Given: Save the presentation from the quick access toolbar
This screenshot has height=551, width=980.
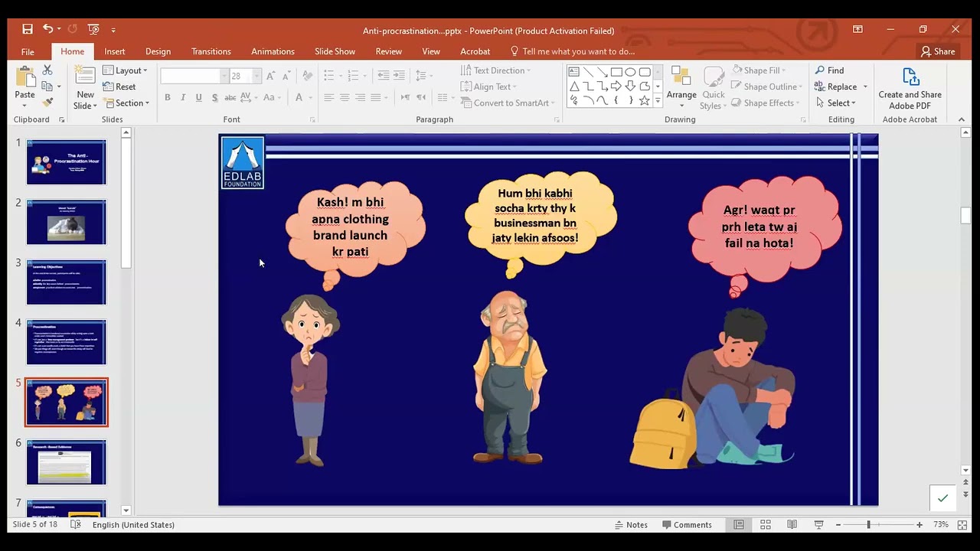Looking at the screenshot, I should 28,29.
